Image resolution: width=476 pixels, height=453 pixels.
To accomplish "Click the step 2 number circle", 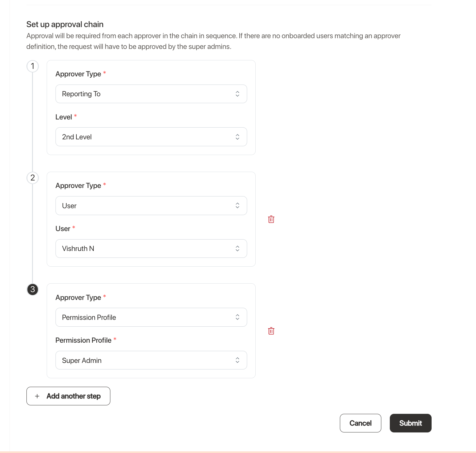I will coord(33,178).
